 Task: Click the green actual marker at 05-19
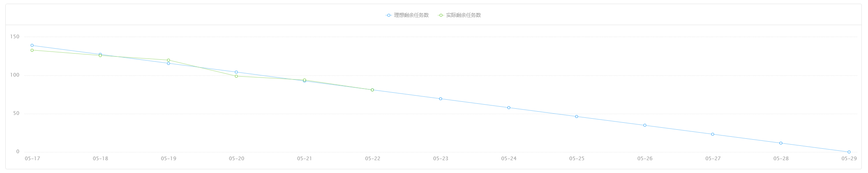(169, 60)
